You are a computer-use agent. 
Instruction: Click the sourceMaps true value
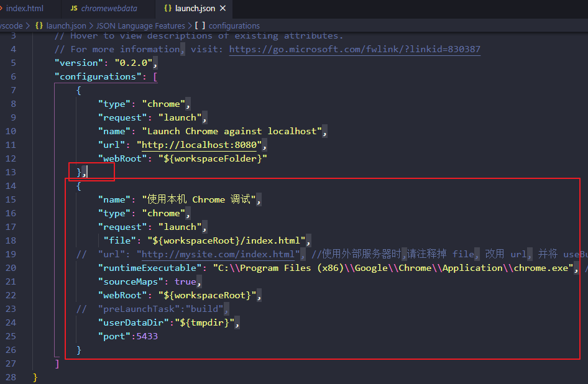click(186, 281)
